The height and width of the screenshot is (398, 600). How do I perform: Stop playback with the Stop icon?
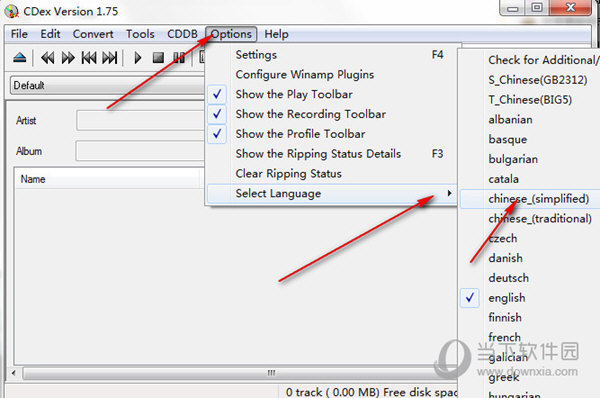pyautogui.click(x=158, y=58)
